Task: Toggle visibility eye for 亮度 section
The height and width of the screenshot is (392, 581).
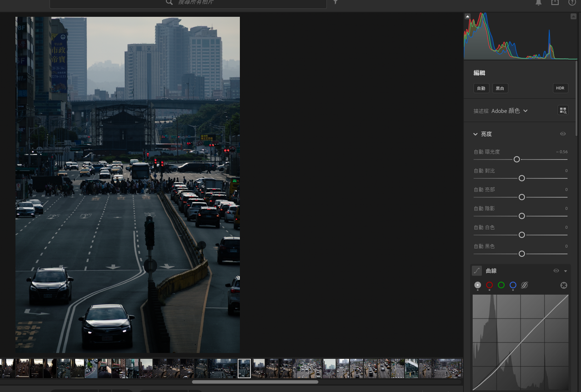Action: [563, 134]
